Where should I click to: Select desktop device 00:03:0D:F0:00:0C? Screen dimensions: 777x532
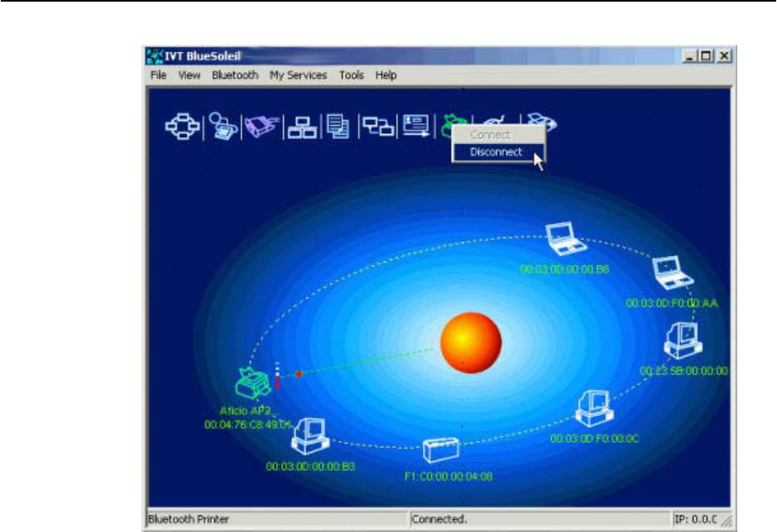pos(594,408)
